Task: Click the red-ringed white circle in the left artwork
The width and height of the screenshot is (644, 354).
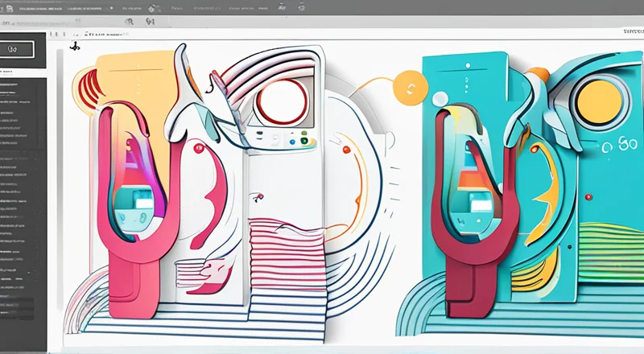Action: [x=280, y=100]
